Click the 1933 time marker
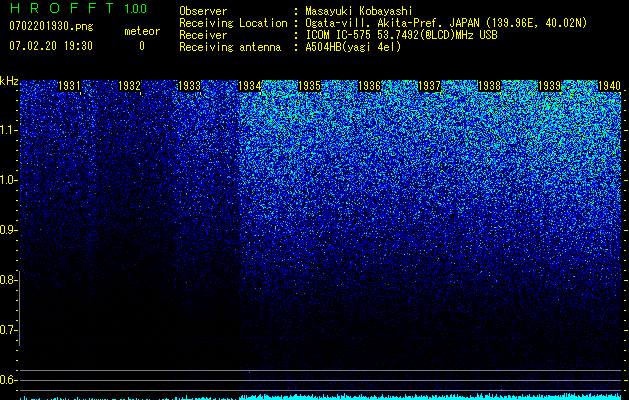The image size is (629, 400). point(189,86)
